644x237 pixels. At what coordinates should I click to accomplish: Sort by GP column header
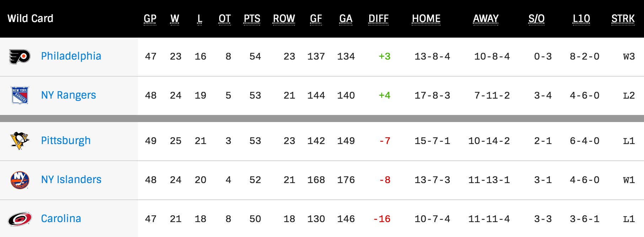tap(150, 18)
